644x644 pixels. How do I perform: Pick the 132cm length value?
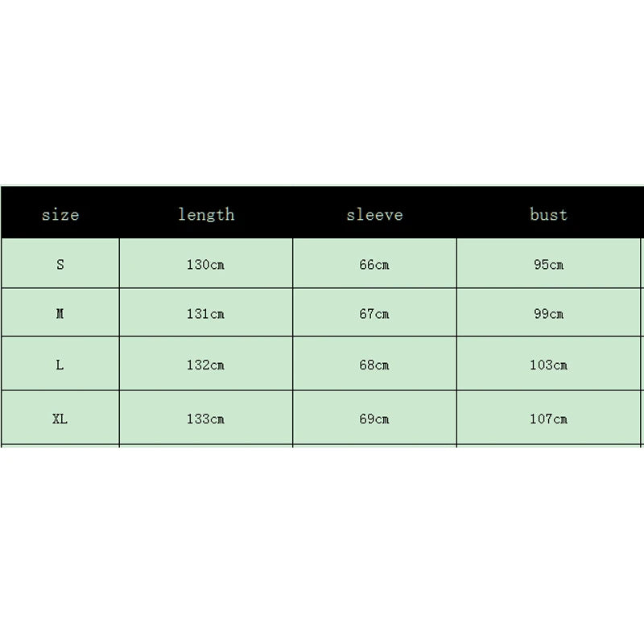click(205, 365)
